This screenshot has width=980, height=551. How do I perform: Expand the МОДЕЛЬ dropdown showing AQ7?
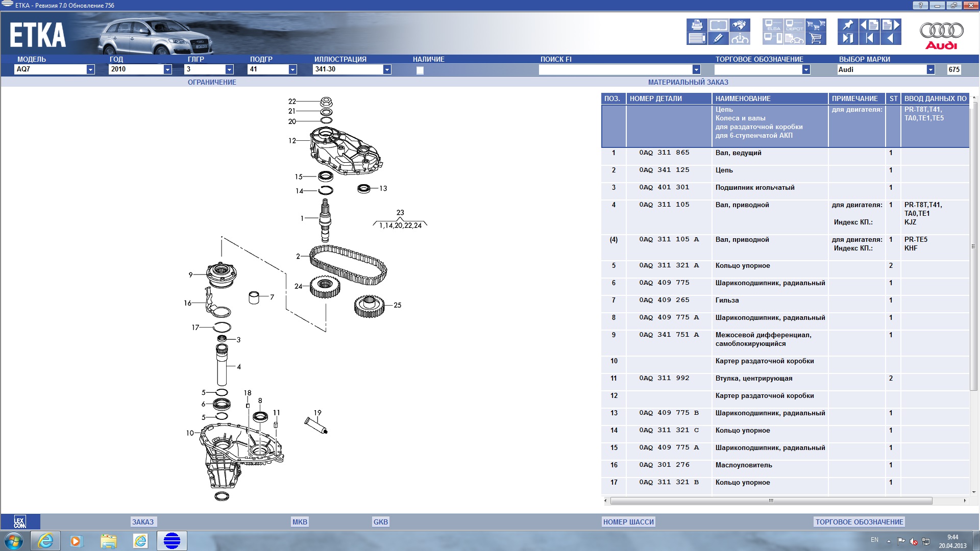pyautogui.click(x=90, y=69)
